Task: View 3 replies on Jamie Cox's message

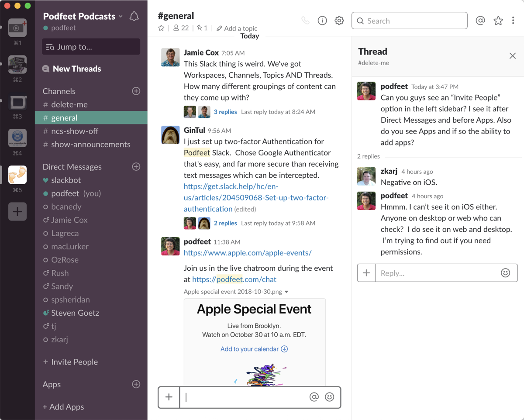Action: point(225,112)
